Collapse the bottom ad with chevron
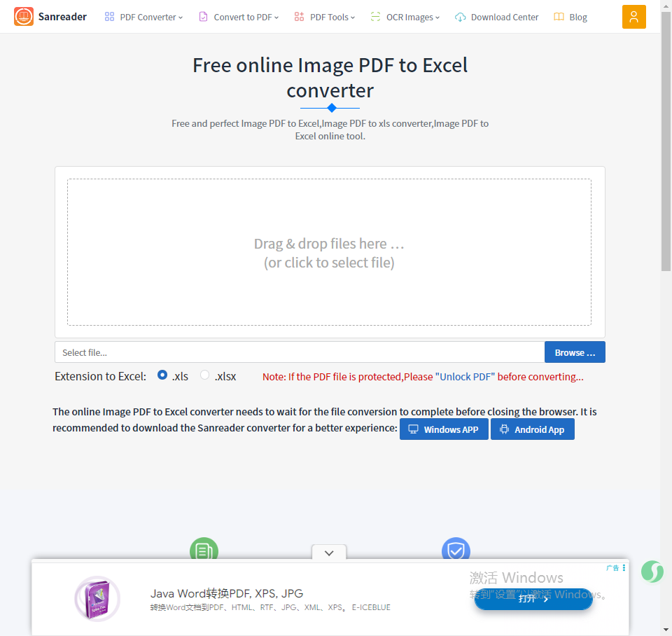Image resolution: width=672 pixels, height=636 pixels. [329, 553]
